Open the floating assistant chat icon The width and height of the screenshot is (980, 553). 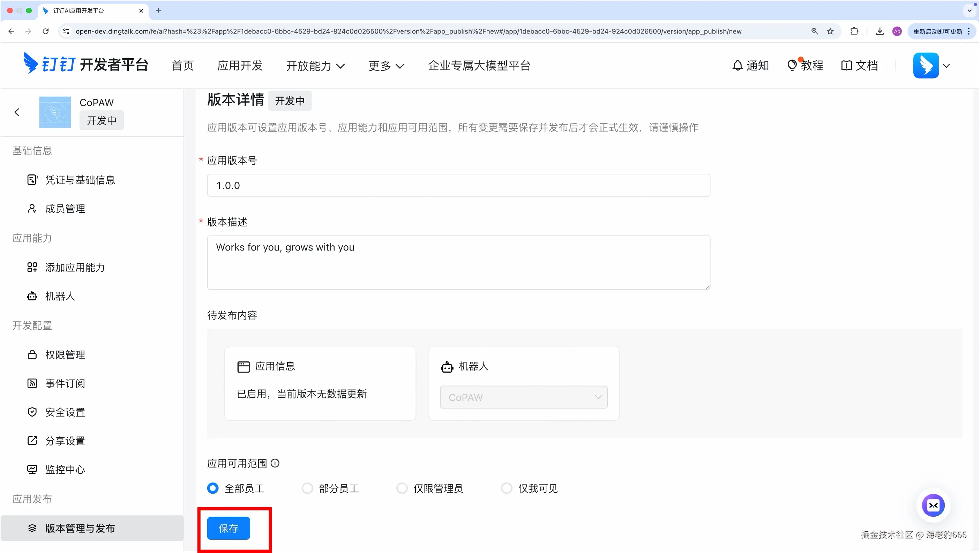pos(933,506)
